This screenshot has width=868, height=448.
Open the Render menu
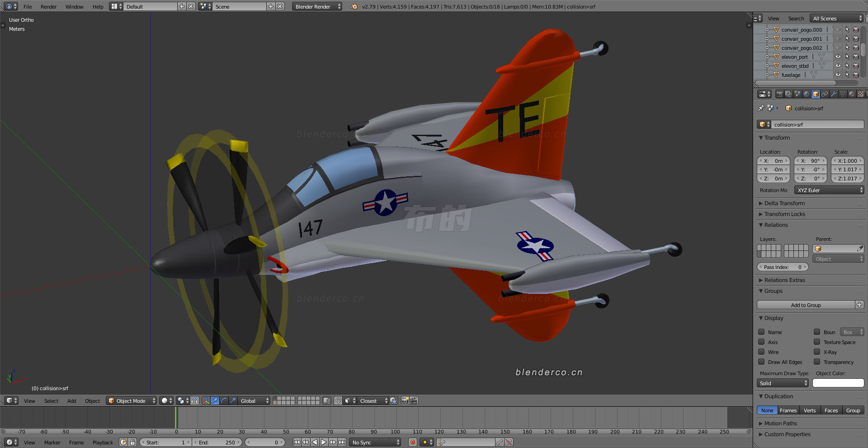48,7
